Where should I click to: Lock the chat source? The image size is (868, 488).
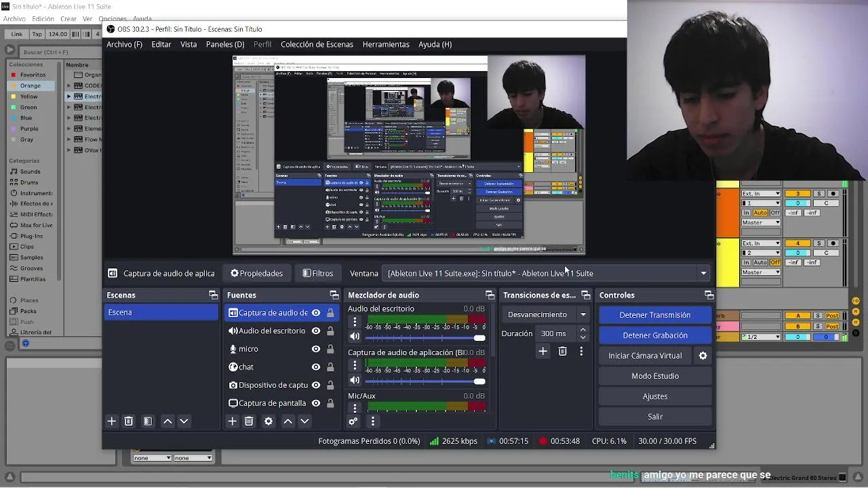[x=330, y=367]
